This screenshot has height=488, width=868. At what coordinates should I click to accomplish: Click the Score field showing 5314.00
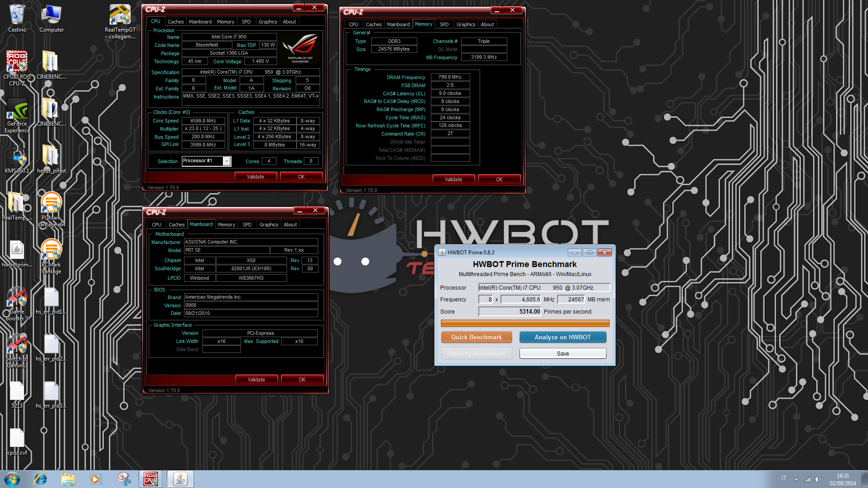(510, 311)
